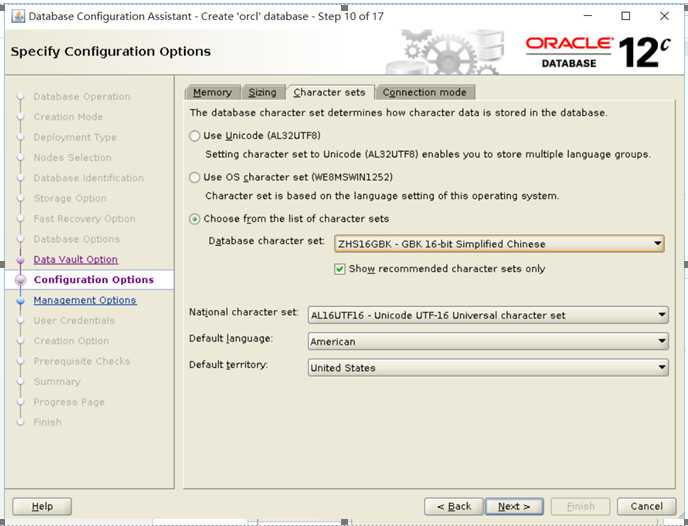Select the Use Unicode (AL32UTF8) radio button
Viewport: 688px width, 526px height.
[x=194, y=136]
